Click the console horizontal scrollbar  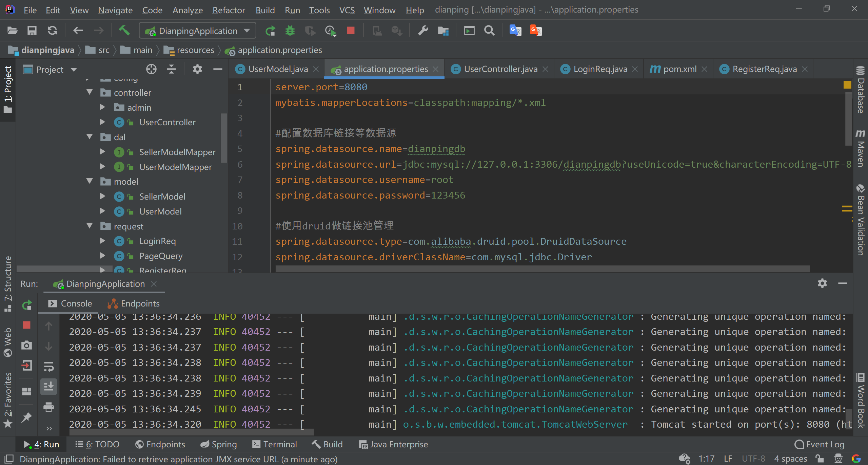click(192, 432)
